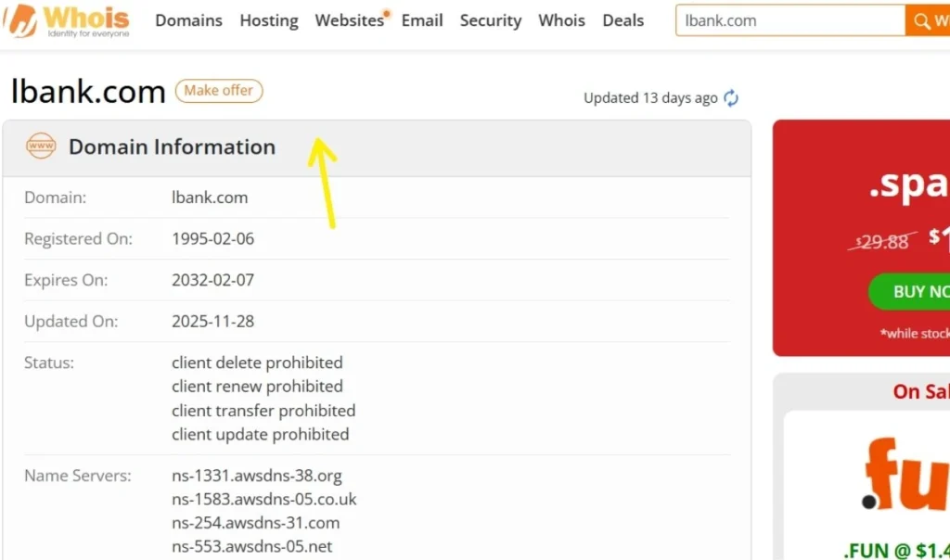Screen dimensions: 950x560
Task: Click the On Sale heading
Action: coord(921,391)
